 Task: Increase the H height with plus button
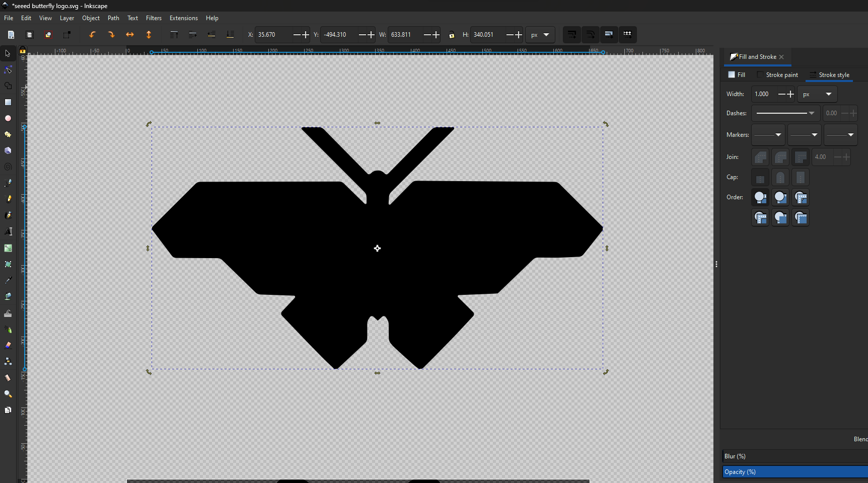click(519, 35)
